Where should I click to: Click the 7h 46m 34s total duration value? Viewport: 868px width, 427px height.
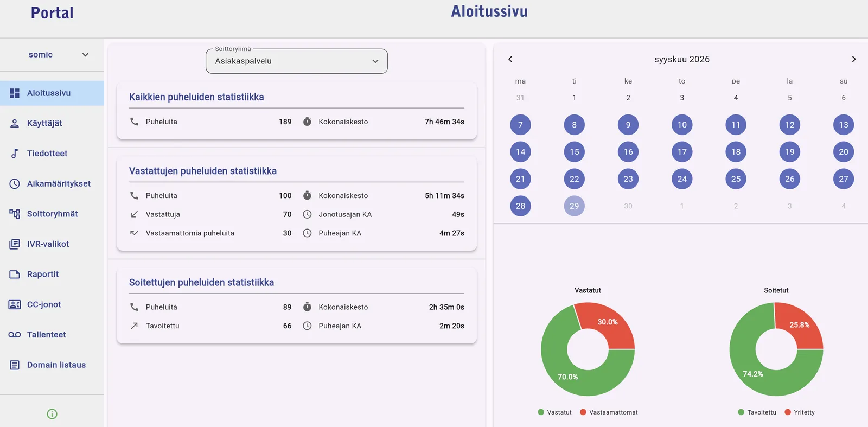[444, 122]
